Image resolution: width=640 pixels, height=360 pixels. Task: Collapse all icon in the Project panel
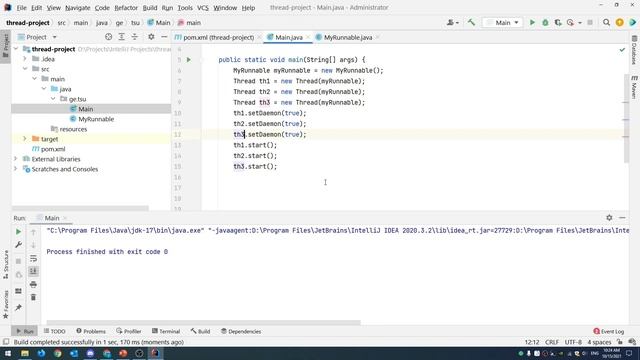pos(134,37)
